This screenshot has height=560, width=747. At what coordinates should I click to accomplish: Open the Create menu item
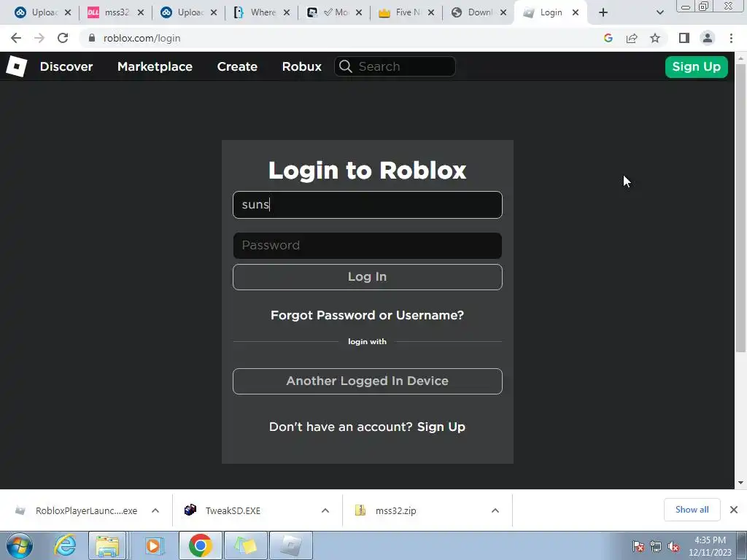pos(237,66)
